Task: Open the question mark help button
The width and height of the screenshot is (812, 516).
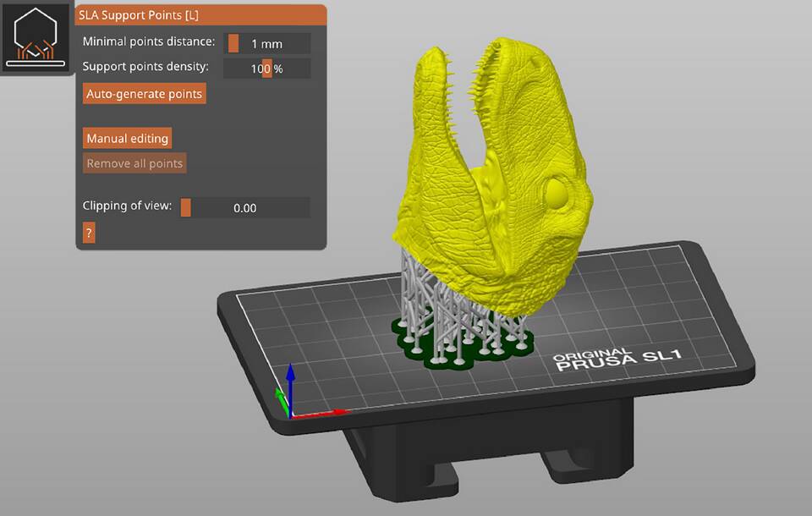Action: (x=89, y=233)
